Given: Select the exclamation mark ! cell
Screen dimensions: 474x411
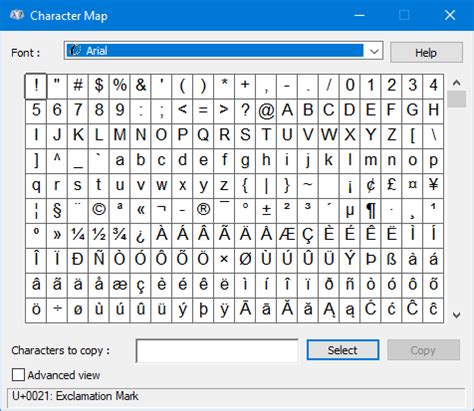Looking at the screenshot, I should [36, 86].
